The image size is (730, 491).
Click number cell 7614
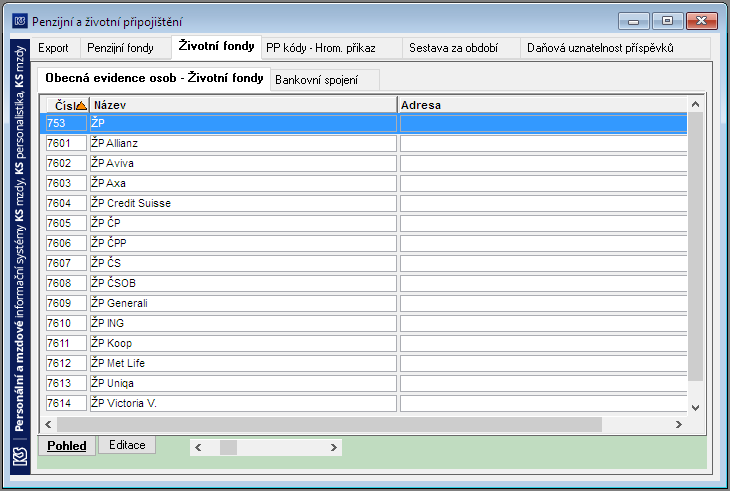pyautogui.click(x=66, y=404)
